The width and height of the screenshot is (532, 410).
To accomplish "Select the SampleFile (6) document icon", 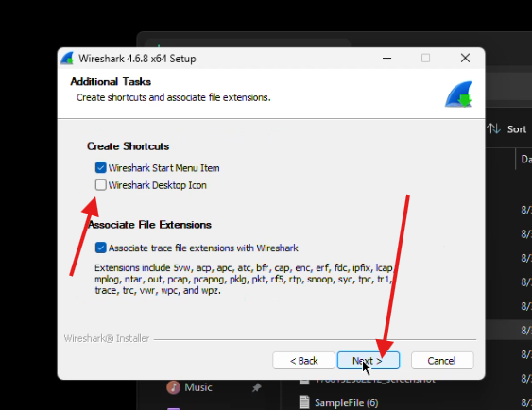I will pos(304,402).
